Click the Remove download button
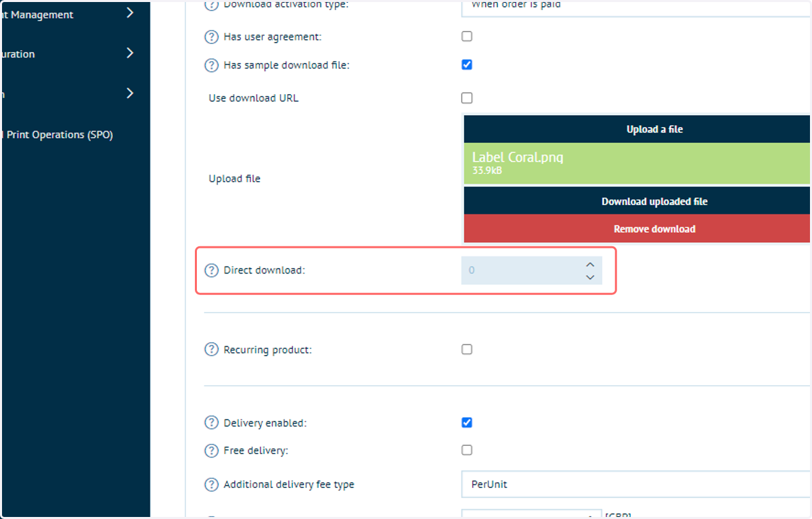Screen dimensions: 812x519 coord(637,229)
